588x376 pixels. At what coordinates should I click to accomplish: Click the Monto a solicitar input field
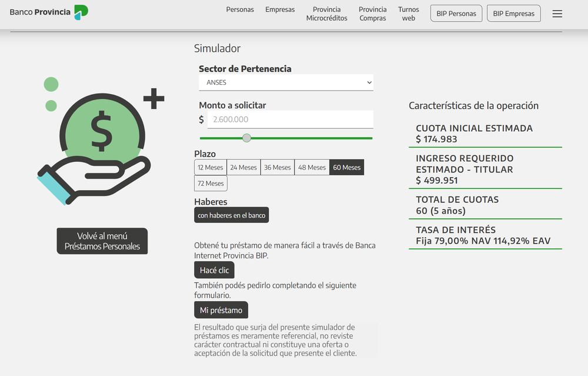point(290,119)
